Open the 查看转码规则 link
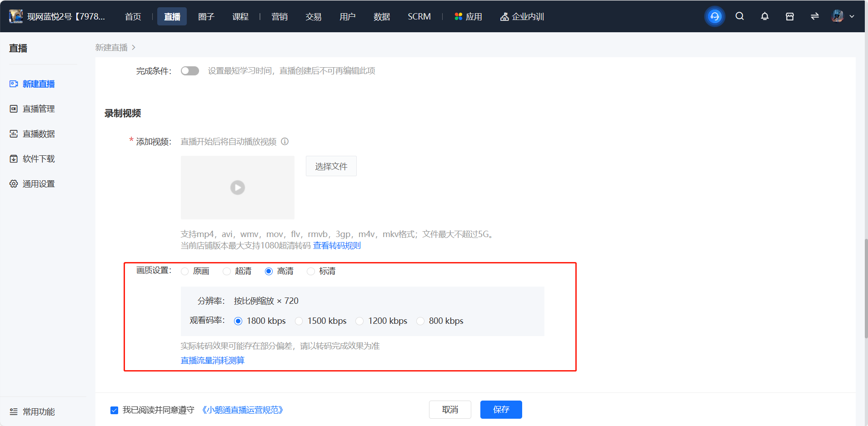 coord(337,245)
